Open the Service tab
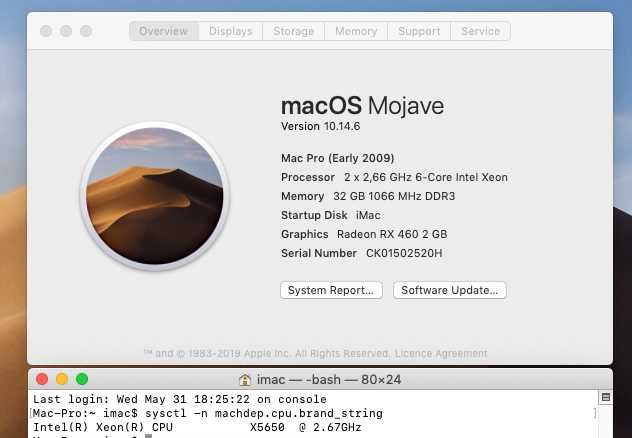The width and height of the screenshot is (632, 438). coord(480,31)
